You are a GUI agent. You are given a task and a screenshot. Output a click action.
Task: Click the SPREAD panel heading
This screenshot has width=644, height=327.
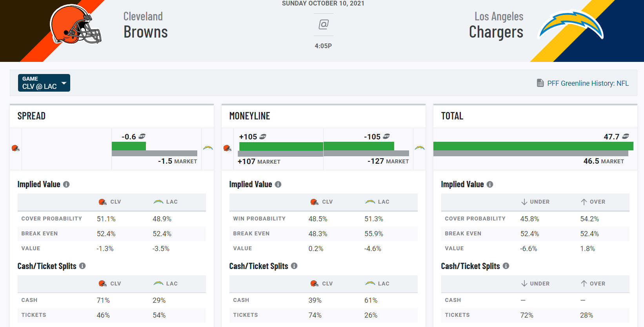point(31,116)
